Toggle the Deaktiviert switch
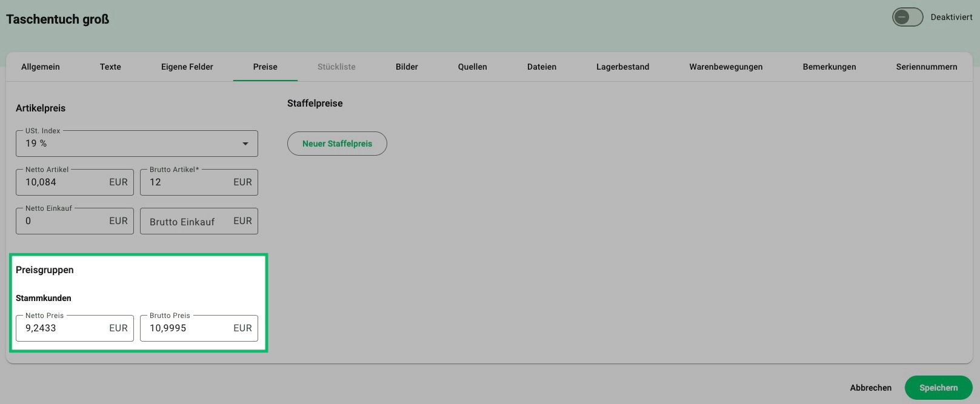Screen dimensions: 980x404 [x=907, y=17]
